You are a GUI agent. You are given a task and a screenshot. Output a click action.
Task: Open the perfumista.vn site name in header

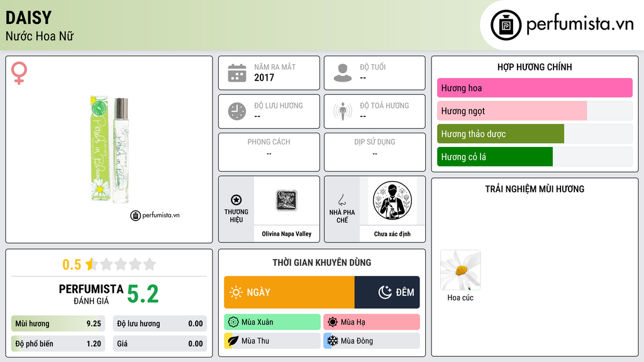pyautogui.click(x=580, y=25)
